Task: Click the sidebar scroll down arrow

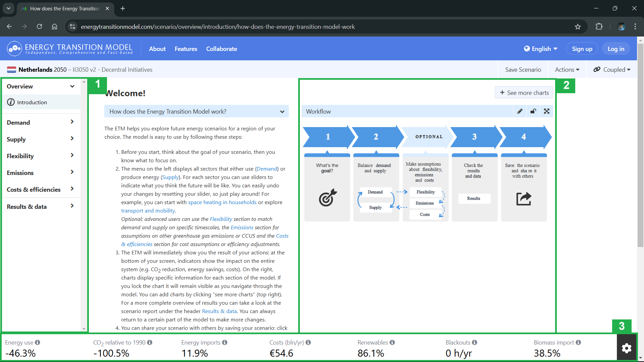Action: (84, 329)
